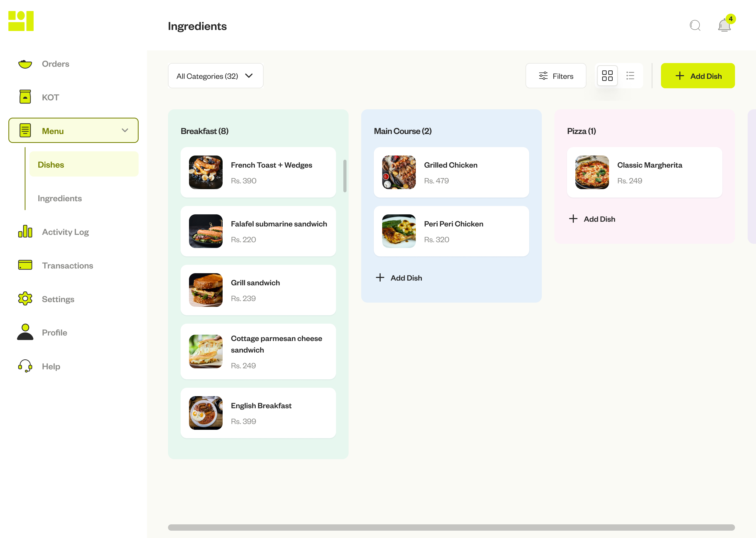Click the Filters sliders icon

[x=543, y=76]
